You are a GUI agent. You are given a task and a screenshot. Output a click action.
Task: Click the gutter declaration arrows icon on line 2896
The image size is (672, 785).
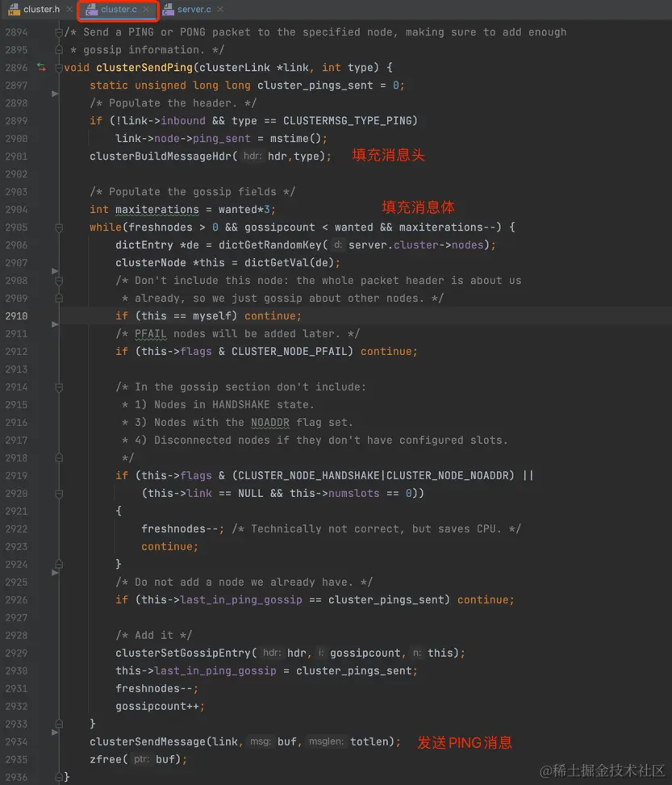click(42, 67)
